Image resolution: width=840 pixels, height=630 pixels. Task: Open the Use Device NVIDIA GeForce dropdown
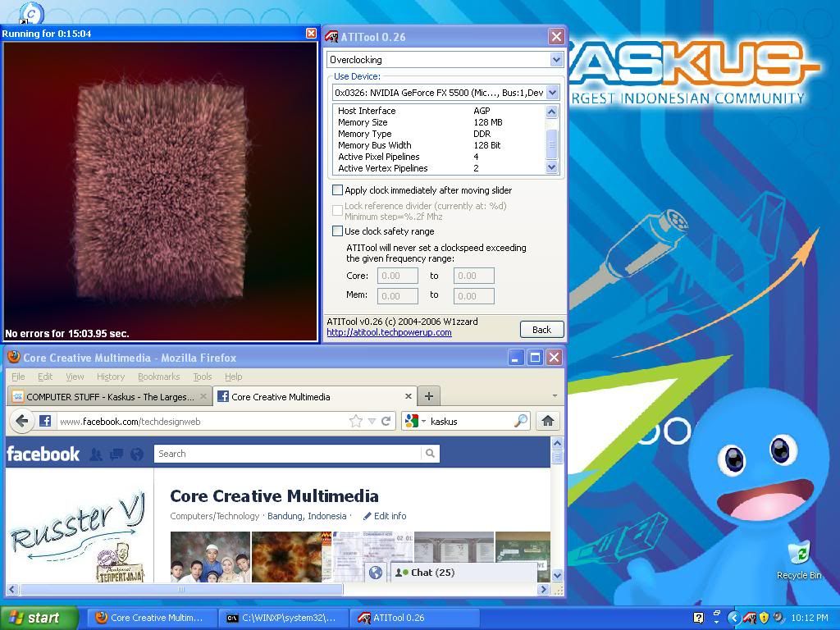point(552,93)
